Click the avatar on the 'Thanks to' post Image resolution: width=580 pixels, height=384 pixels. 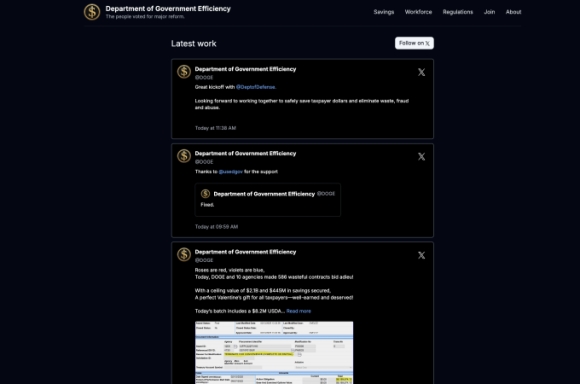[x=184, y=156]
